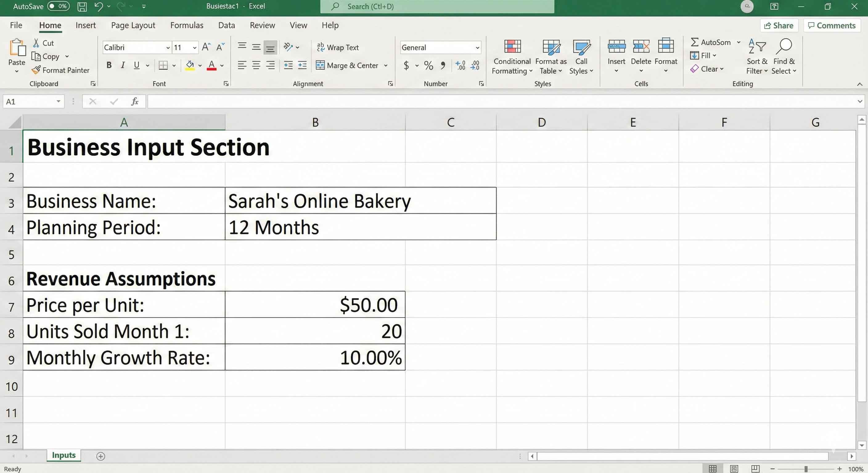Toggle Bold formatting

click(x=109, y=65)
